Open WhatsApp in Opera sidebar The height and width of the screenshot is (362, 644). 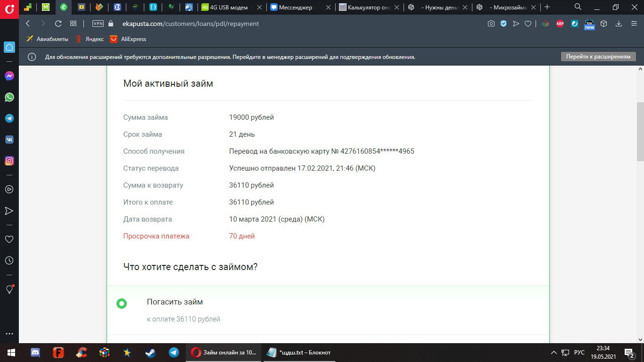pyautogui.click(x=9, y=97)
